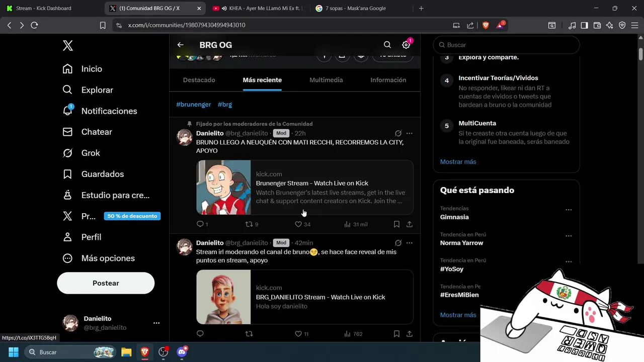The width and height of the screenshot is (644, 362).
Task: Bookmark the Neuquén pinned post
Action: [x=396, y=224]
